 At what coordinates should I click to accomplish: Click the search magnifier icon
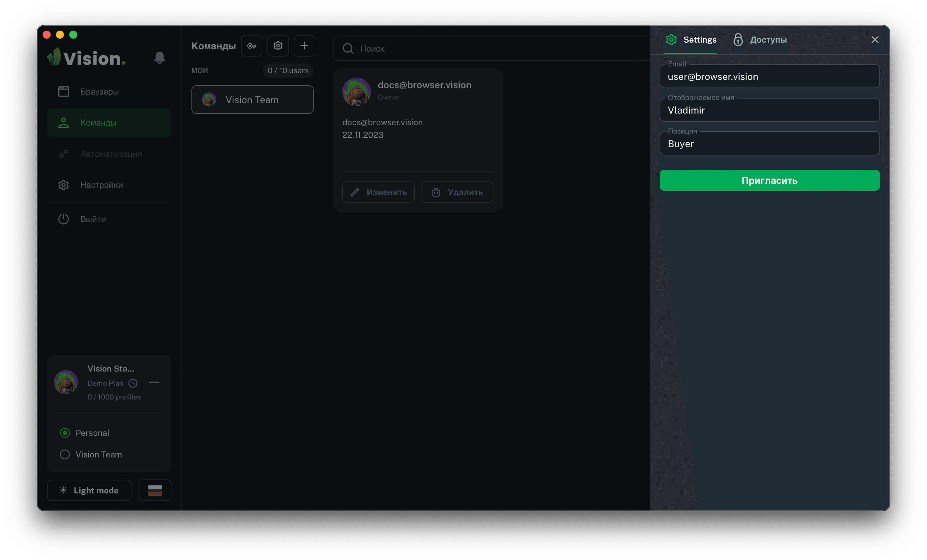point(348,49)
